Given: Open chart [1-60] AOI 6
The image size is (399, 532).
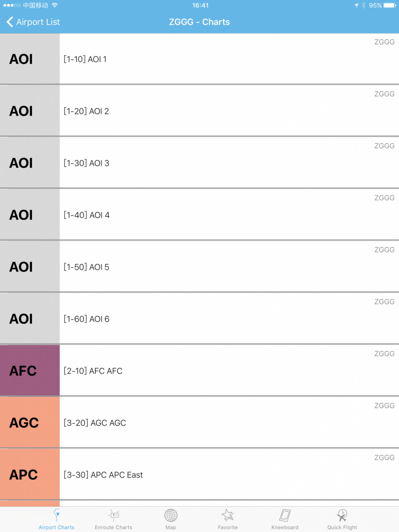Looking at the screenshot, I should coord(199,319).
